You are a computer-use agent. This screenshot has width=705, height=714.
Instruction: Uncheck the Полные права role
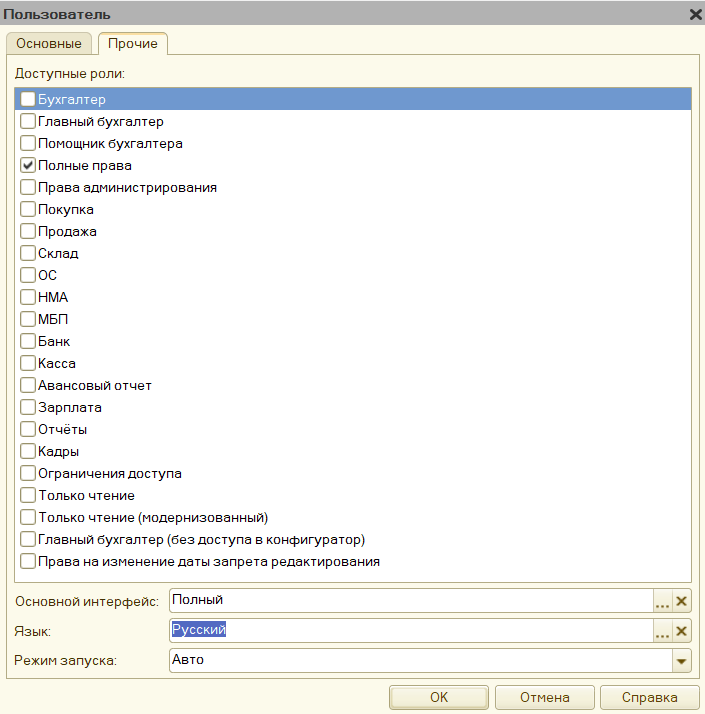click(x=28, y=166)
